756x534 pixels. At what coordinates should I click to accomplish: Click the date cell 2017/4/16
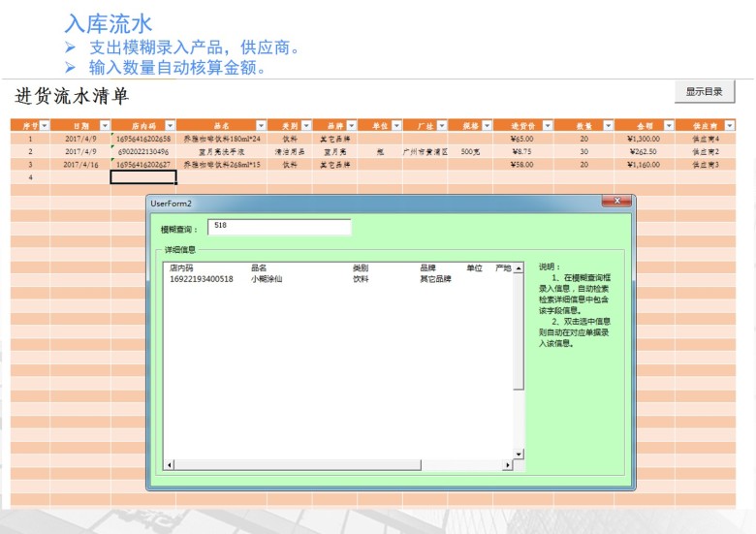click(x=80, y=165)
